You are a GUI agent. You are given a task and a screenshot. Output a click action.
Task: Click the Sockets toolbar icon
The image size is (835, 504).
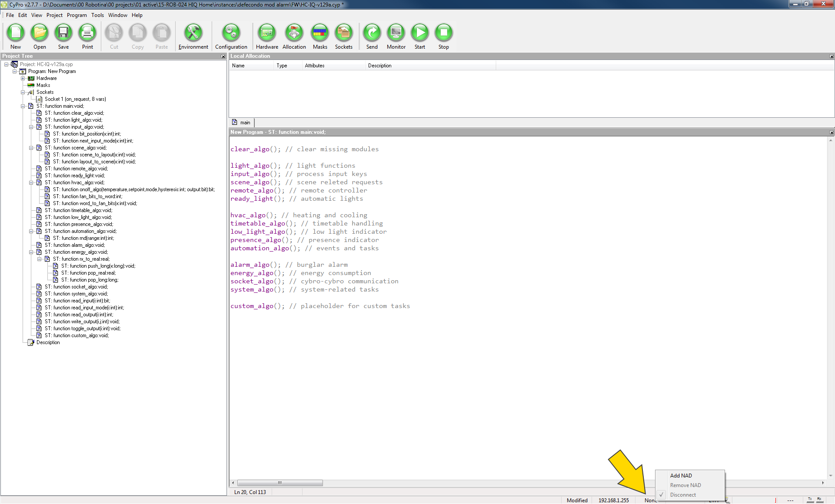pos(343,33)
